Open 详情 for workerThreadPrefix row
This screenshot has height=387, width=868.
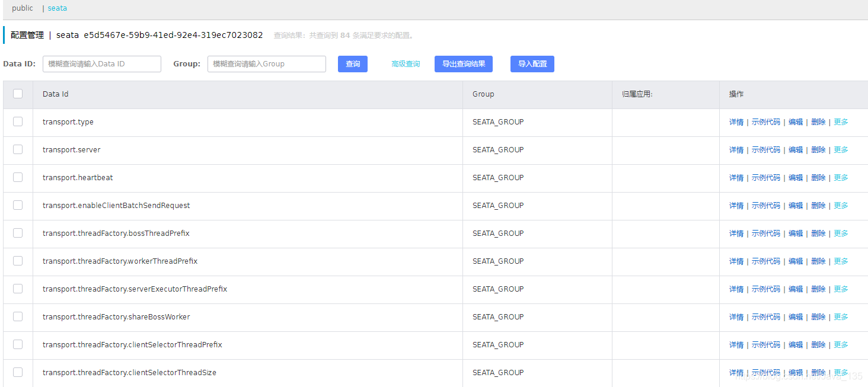(736, 261)
